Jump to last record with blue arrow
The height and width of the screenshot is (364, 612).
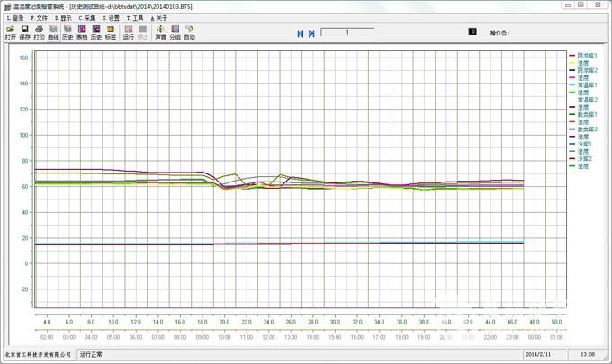[x=311, y=33]
